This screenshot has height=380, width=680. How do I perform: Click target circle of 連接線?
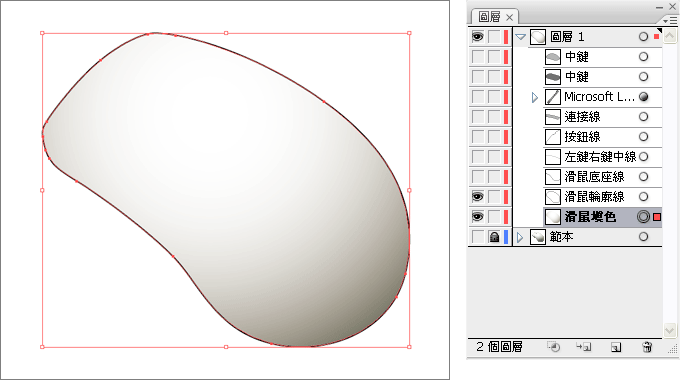tap(644, 117)
